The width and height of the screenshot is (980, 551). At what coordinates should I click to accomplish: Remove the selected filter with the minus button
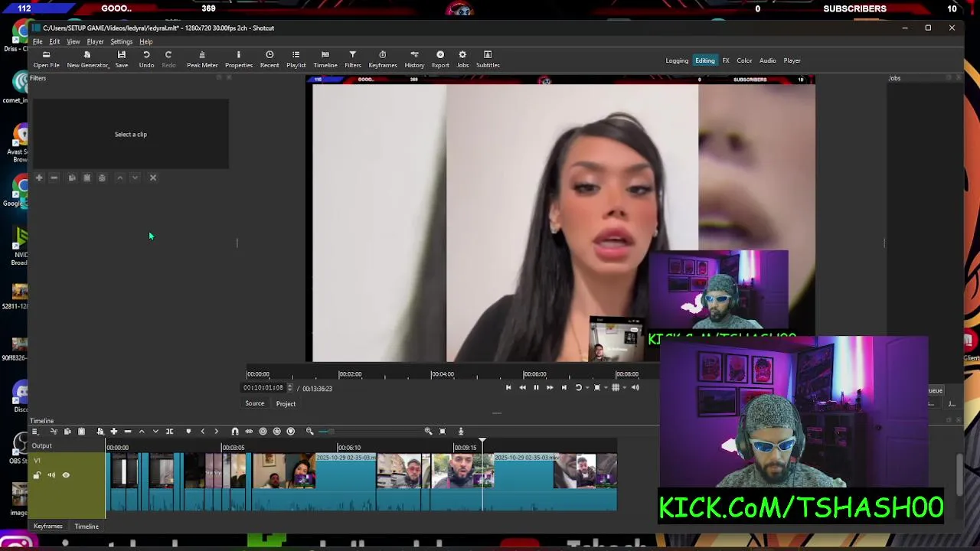(x=54, y=178)
